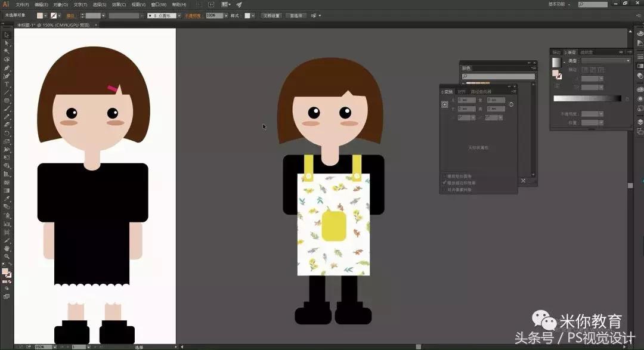Screen dimensions: 644x350
Task: Select the Zoom magnifier tool
Action: pyautogui.click(x=7, y=256)
